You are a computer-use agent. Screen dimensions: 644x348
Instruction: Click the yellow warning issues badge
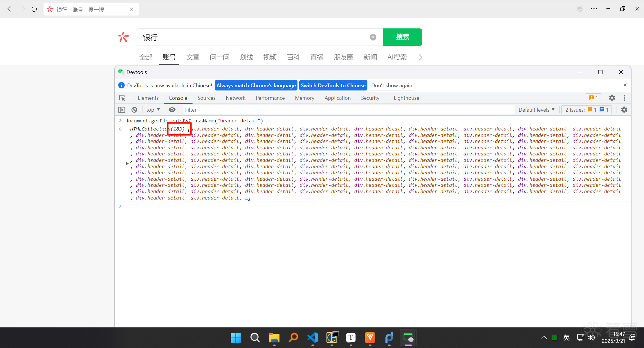pos(593,98)
